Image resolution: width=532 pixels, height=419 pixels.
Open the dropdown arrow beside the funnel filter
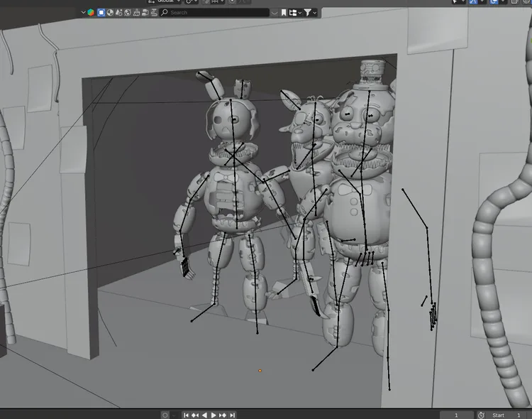315,13
